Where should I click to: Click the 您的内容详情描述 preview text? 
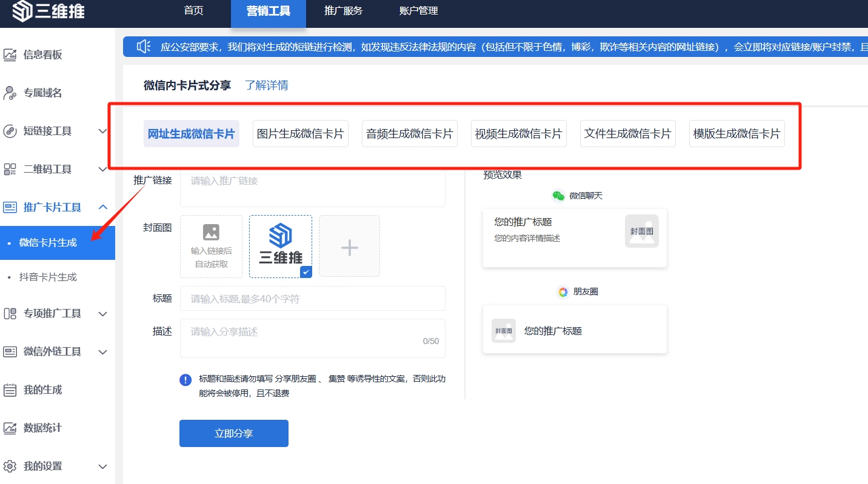527,238
